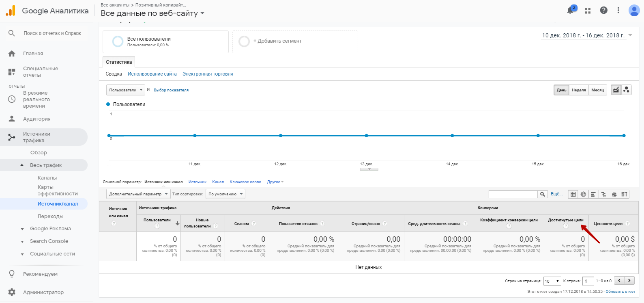Select the pie chart percentage view icon
The height and width of the screenshot is (303, 644).
[x=583, y=194]
